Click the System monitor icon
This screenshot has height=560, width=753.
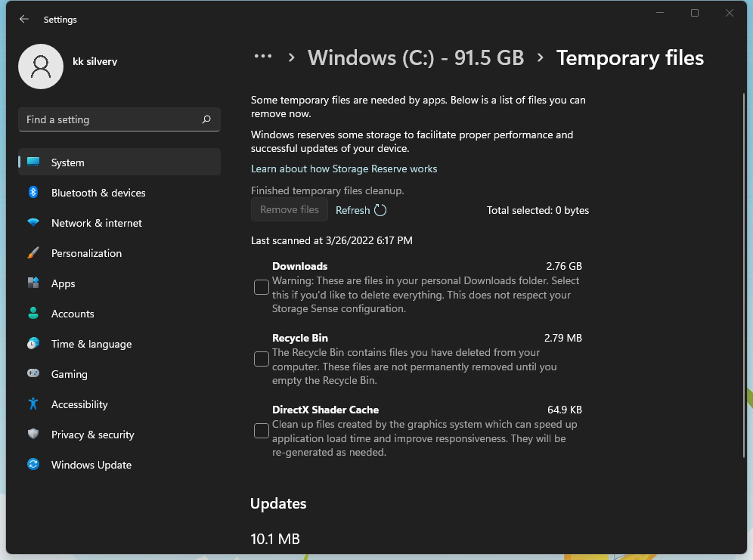coord(33,162)
